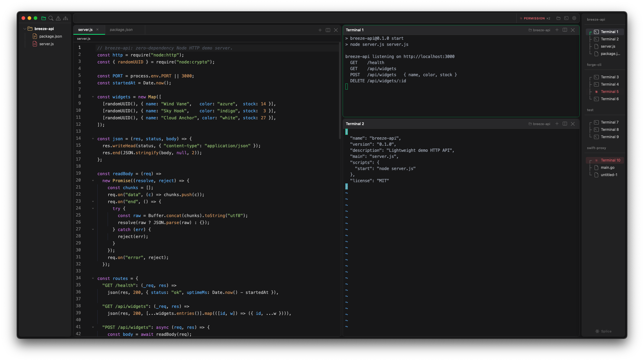Add a new tab in Terminal 2 pane
Screen dimensions: 644x361
click(557, 124)
